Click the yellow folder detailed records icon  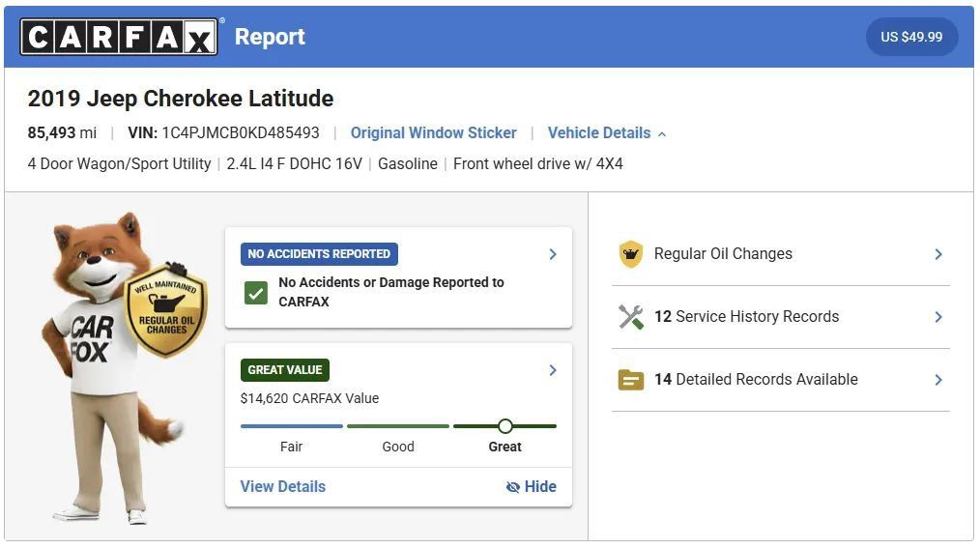631,380
